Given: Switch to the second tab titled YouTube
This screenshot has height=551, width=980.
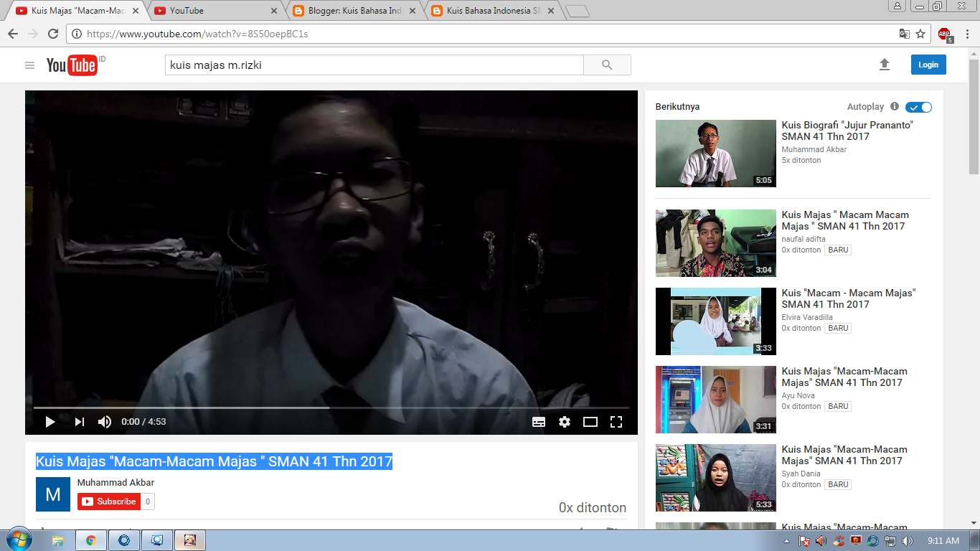Looking at the screenshot, I should pos(215,11).
